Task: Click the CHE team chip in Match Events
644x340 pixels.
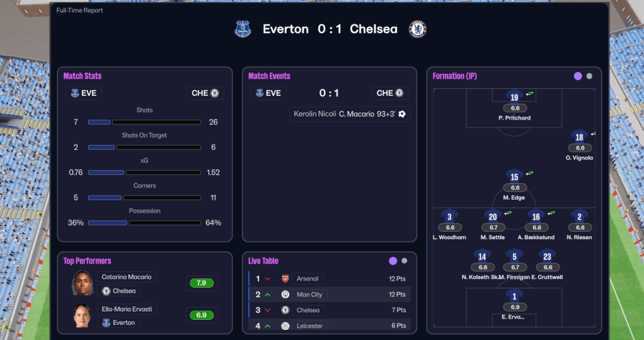Action: pyautogui.click(x=390, y=93)
